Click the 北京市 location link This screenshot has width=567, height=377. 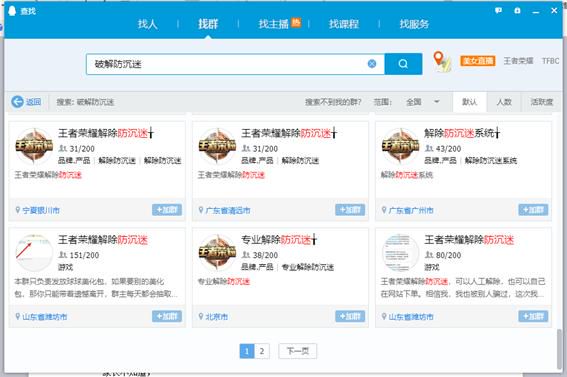[217, 317]
